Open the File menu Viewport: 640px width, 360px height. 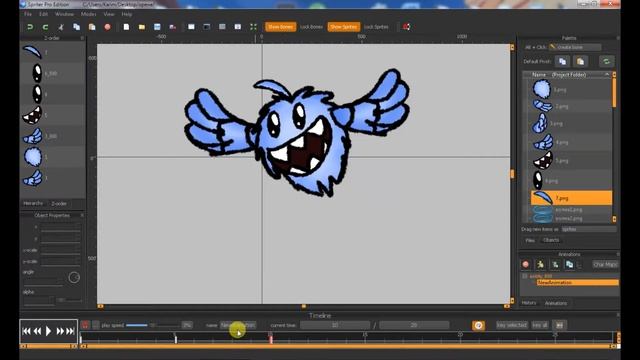coord(28,14)
